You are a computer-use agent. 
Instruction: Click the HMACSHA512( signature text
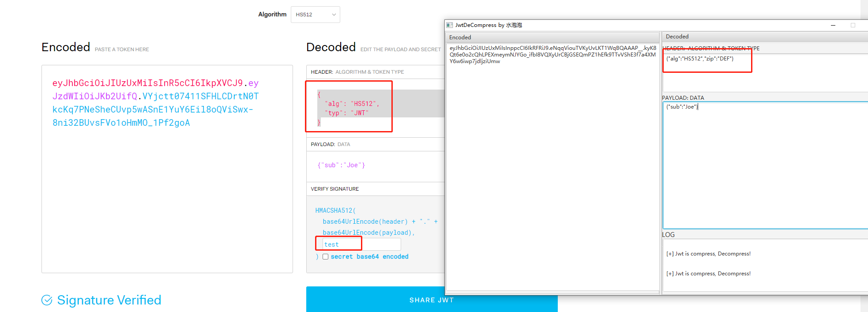click(335, 211)
